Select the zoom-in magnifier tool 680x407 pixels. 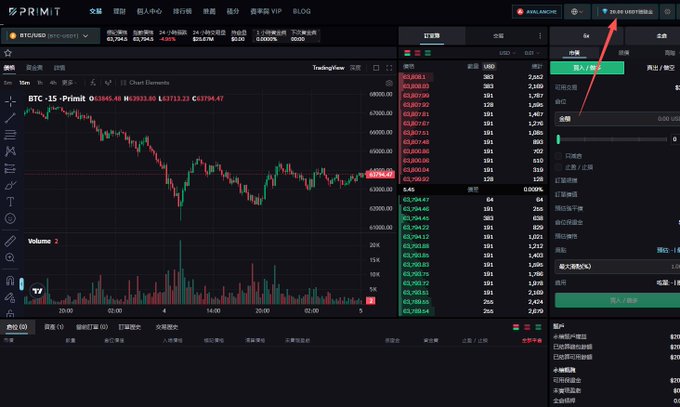click(x=10, y=258)
